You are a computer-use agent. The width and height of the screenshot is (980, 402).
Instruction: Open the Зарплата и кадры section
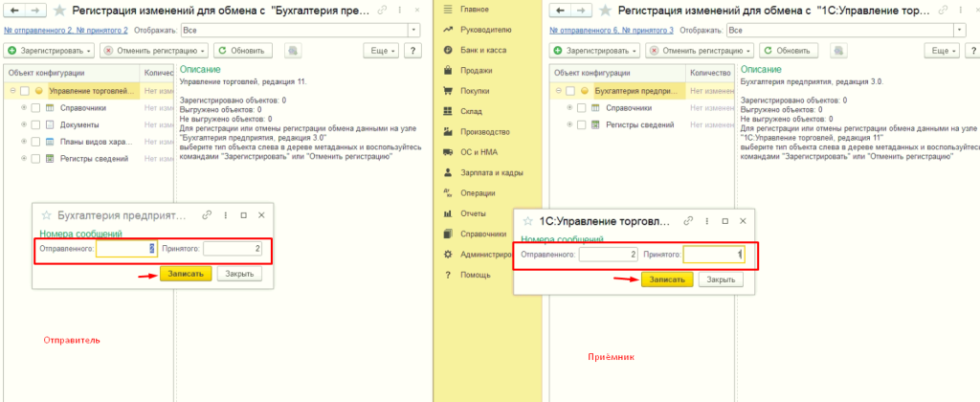point(491,172)
